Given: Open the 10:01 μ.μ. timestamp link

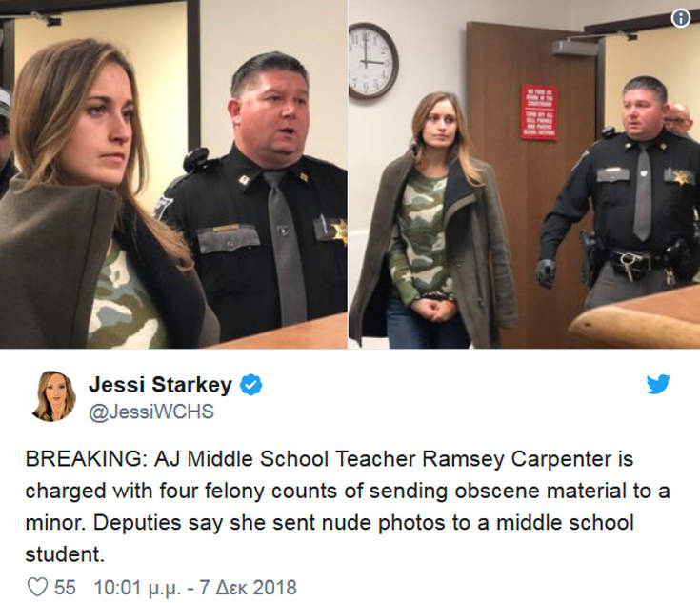Looking at the screenshot, I should [195, 588].
